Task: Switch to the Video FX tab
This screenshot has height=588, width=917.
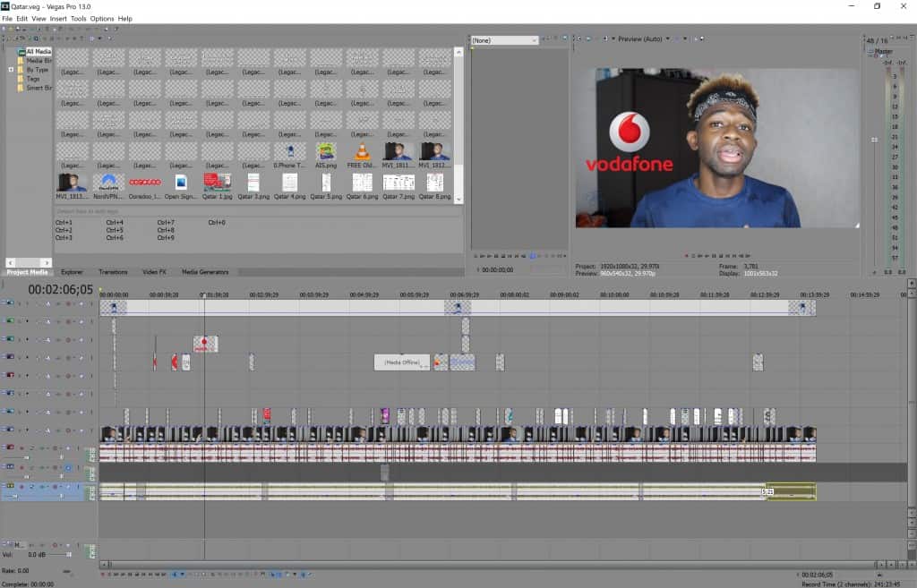Action: [154, 272]
